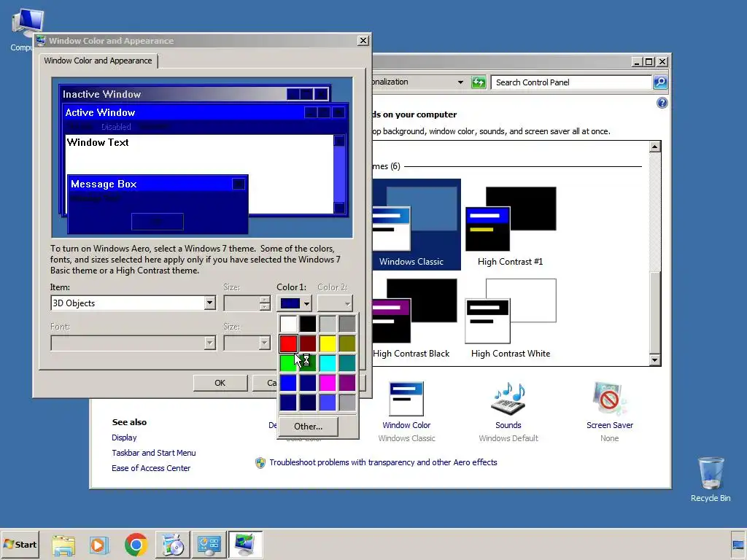
Task: Open Help via the blue question-mark icon
Action: point(662,103)
